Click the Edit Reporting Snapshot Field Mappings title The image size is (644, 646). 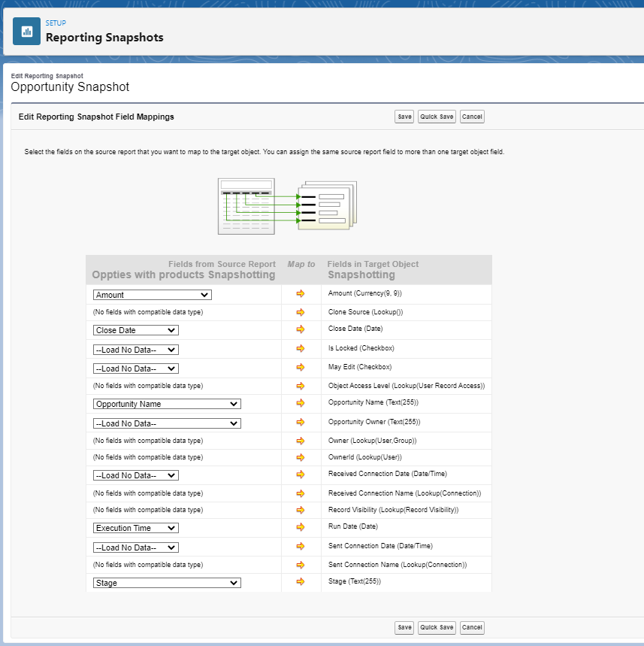pyautogui.click(x=96, y=117)
